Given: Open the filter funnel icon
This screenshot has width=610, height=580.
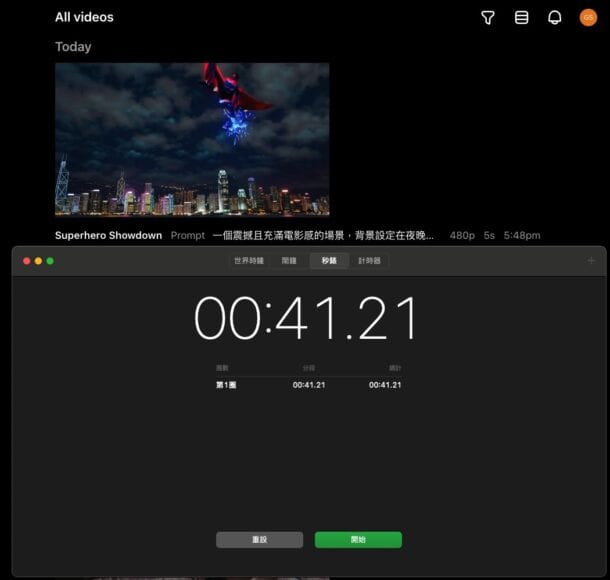Looking at the screenshot, I should pyautogui.click(x=488, y=18).
